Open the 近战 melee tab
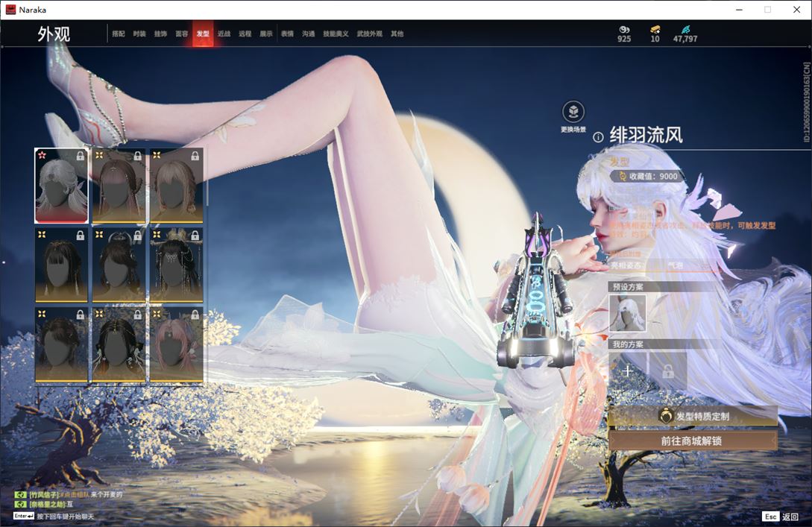 [224, 34]
